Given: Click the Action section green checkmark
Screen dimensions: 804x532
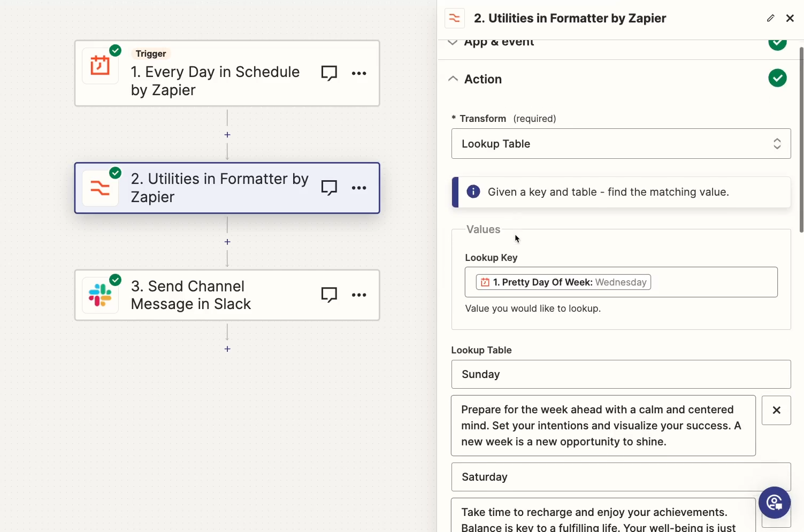Looking at the screenshot, I should (x=777, y=78).
